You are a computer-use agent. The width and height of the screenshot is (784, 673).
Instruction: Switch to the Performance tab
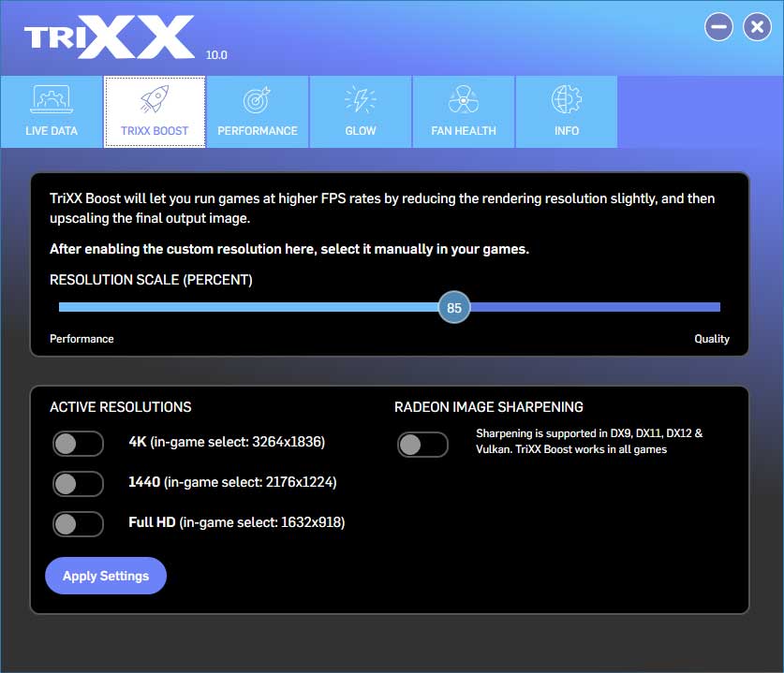coord(258,111)
